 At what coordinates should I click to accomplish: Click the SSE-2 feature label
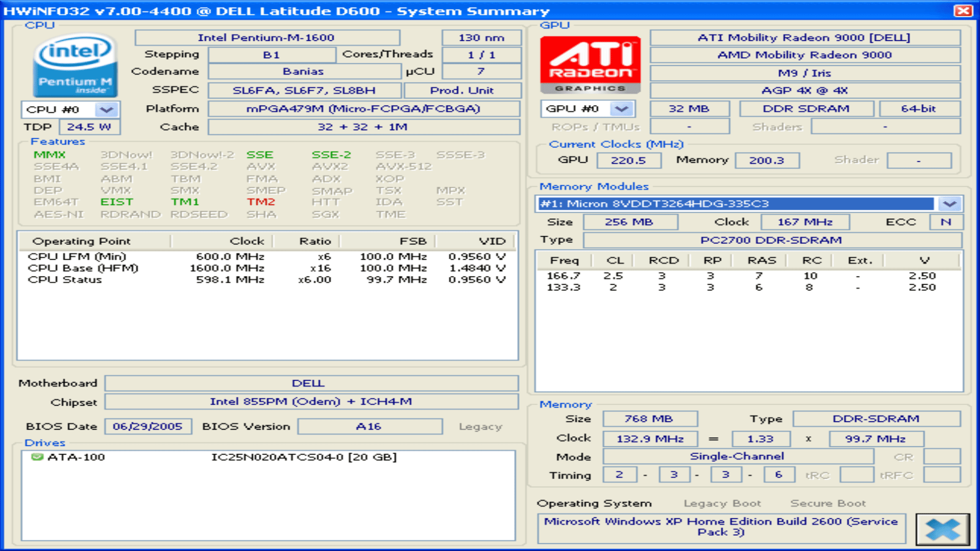331,155
